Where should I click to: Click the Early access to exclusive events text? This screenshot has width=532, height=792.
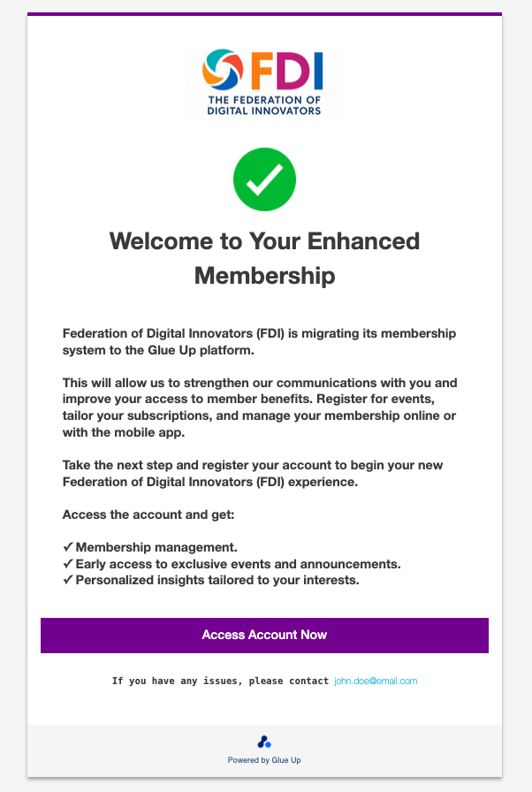click(239, 564)
